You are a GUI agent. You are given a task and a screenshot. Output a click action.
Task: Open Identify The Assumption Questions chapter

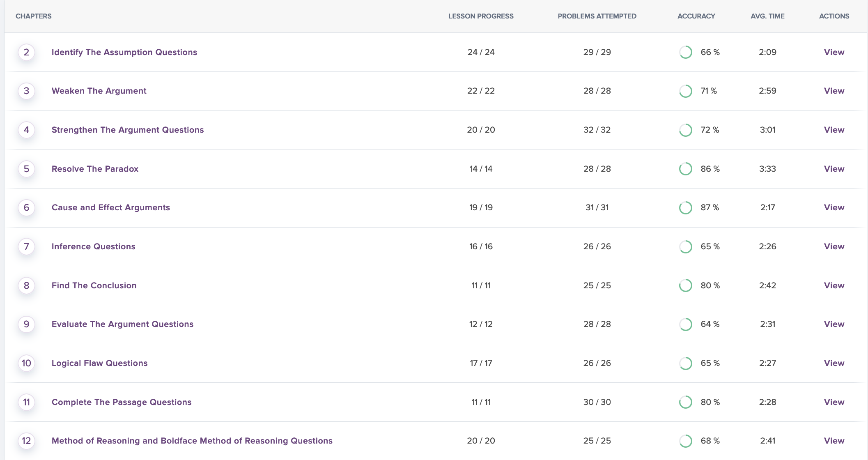point(124,52)
